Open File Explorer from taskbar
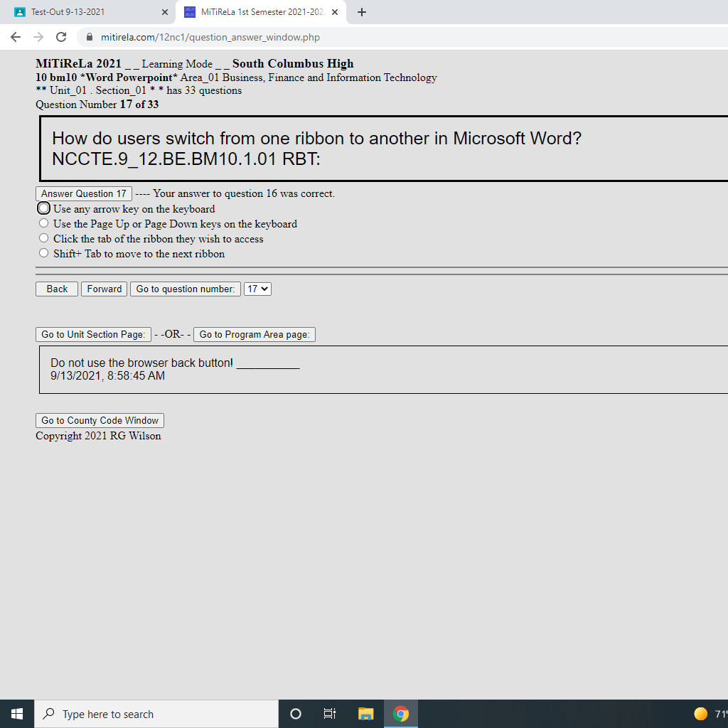Viewport: 728px width, 728px height. pos(366,714)
